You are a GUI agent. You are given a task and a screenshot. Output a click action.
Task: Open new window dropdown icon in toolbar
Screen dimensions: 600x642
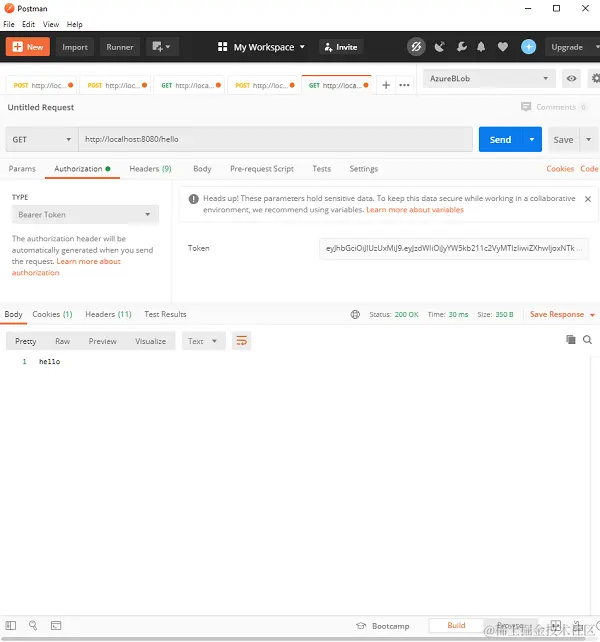click(x=161, y=47)
